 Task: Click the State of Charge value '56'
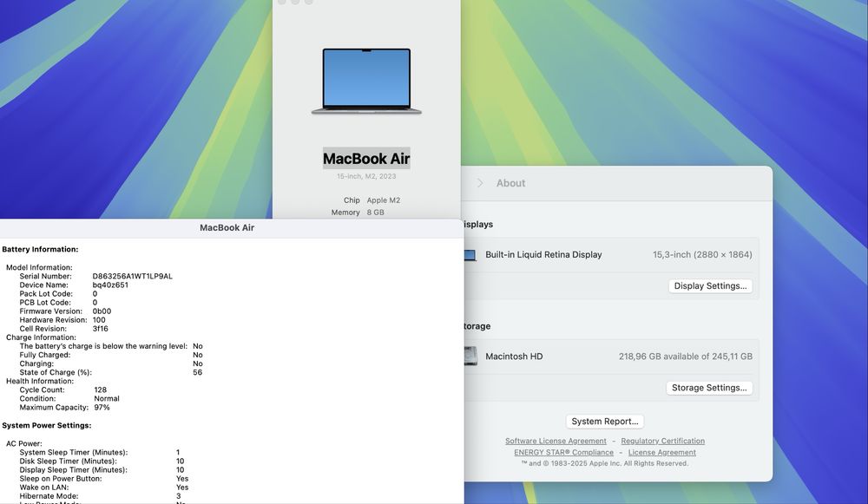point(198,372)
